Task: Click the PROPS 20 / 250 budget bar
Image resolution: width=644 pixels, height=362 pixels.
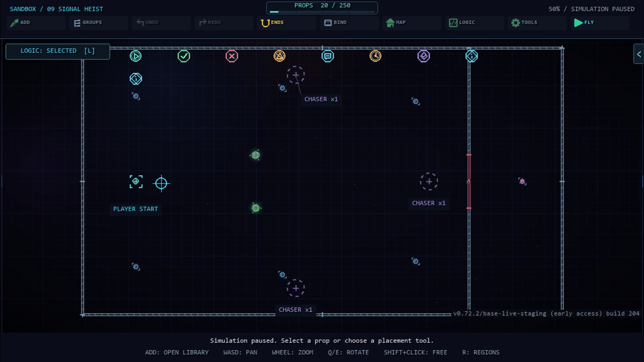Action: [x=322, y=8]
